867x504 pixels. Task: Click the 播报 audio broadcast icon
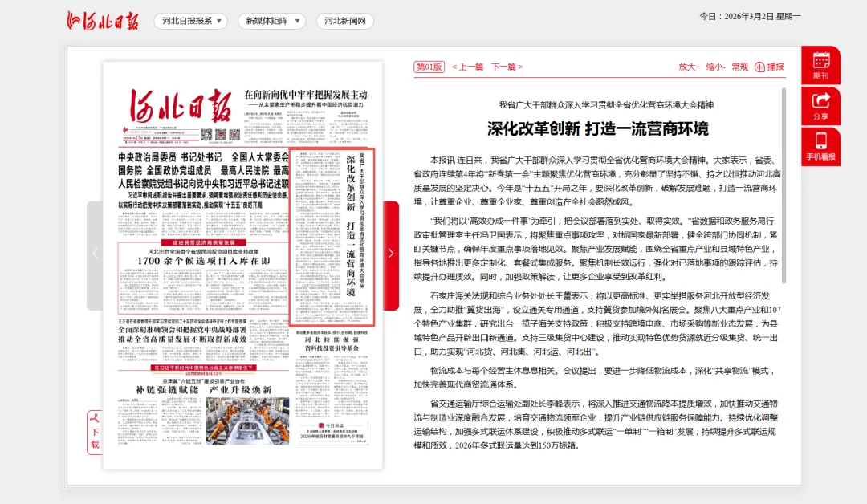(x=769, y=67)
